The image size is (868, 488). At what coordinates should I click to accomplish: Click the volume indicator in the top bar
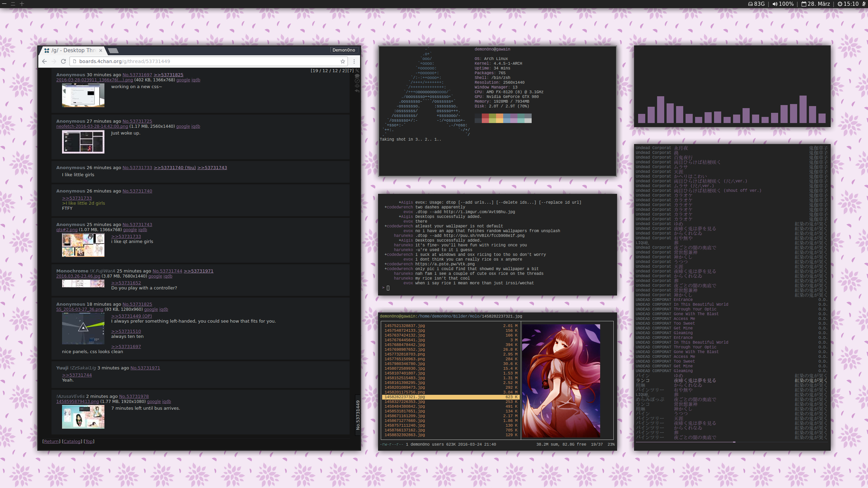783,4
